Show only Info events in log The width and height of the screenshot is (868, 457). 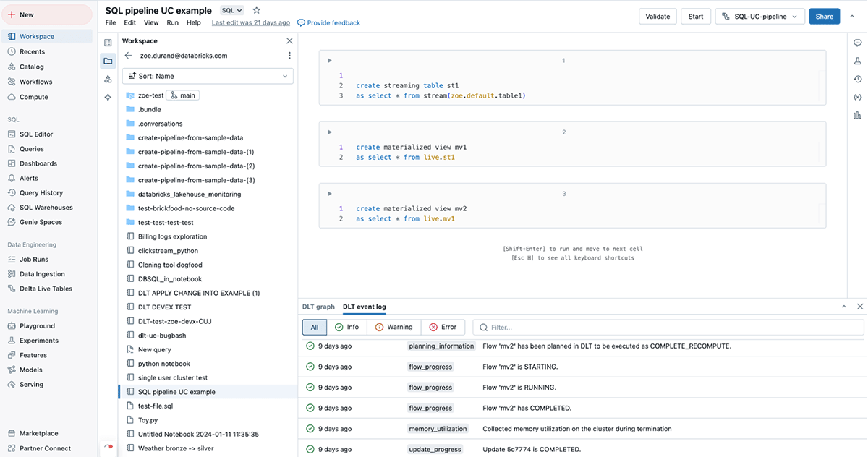point(347,327)
